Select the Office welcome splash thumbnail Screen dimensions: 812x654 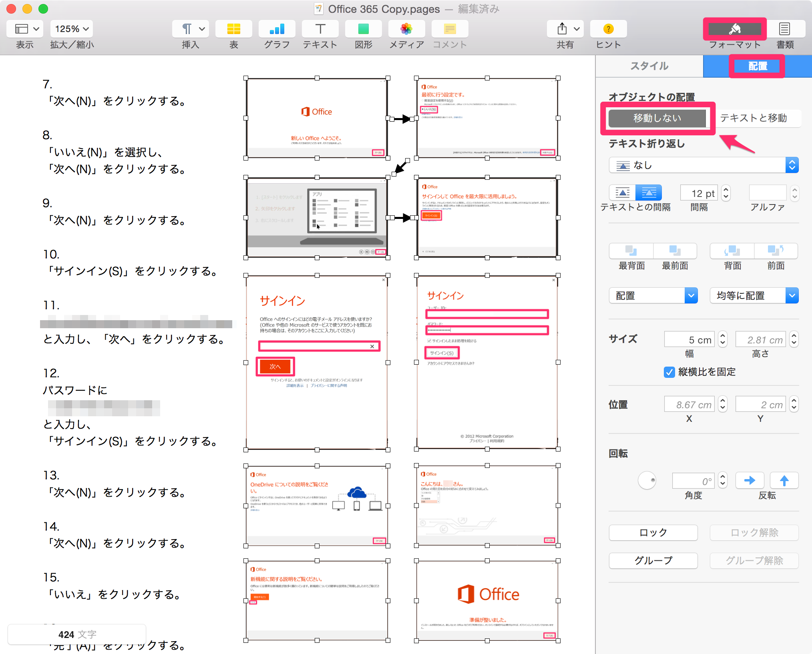[x=317, y=118]
